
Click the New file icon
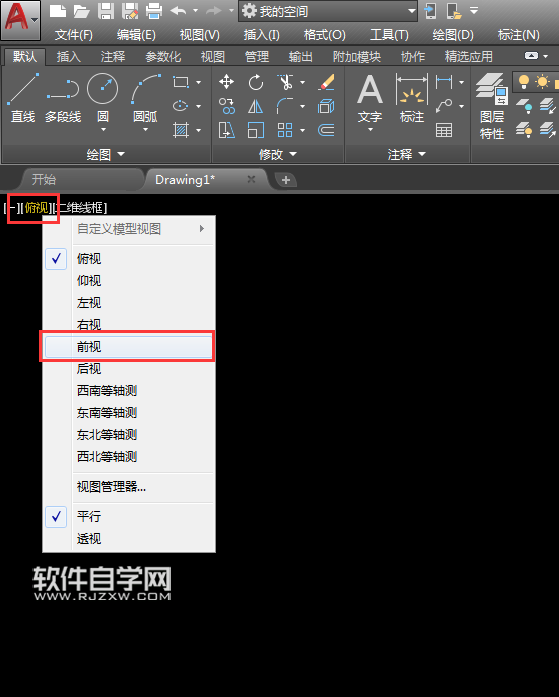[58, 11]
